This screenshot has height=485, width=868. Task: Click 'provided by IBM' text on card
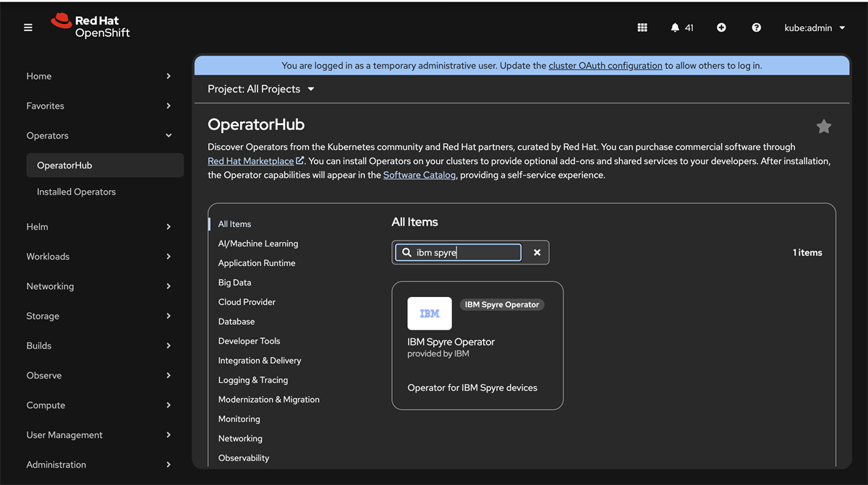[438, 354]
